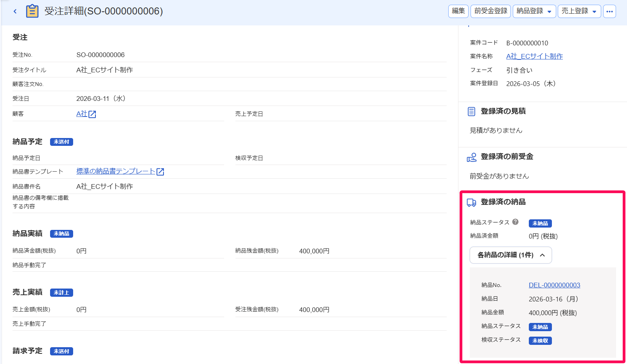Click the 編集 button

point(458,11)
